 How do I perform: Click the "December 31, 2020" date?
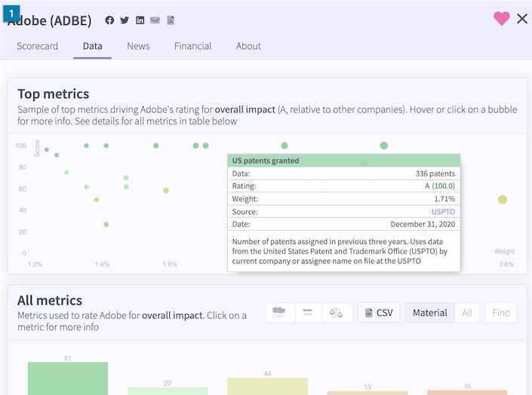(x=423, y=224)
